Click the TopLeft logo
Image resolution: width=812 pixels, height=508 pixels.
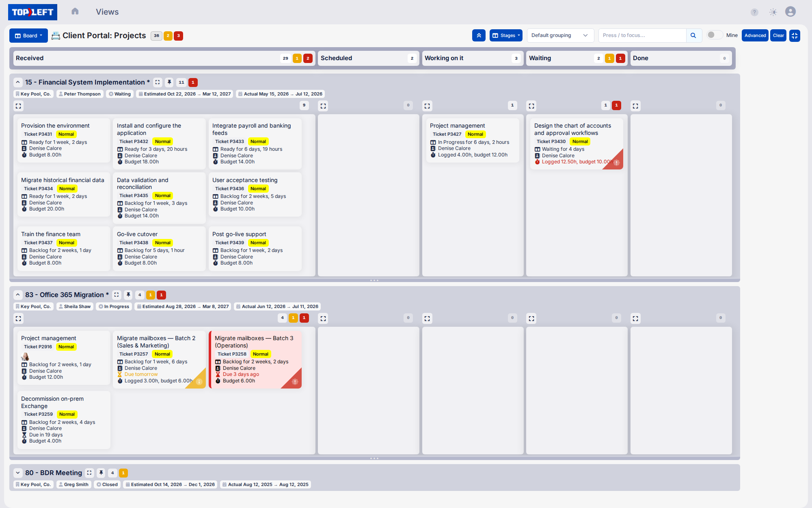pos(32,12)
